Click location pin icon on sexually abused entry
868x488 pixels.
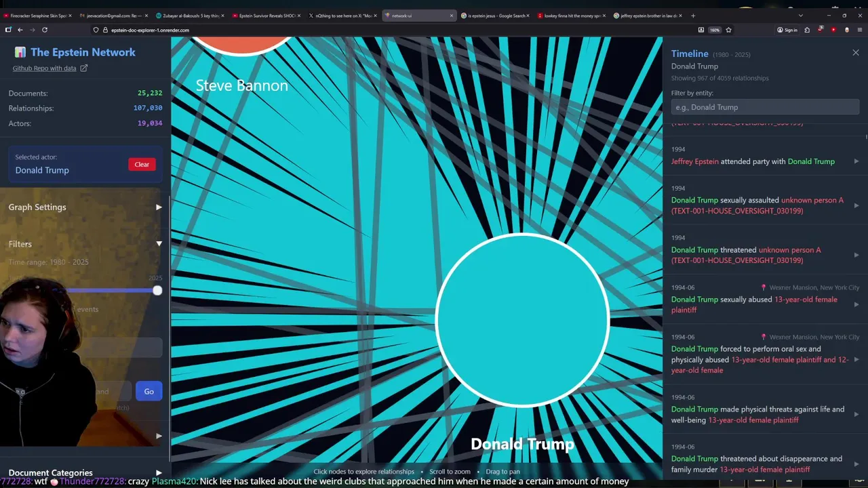764,287
